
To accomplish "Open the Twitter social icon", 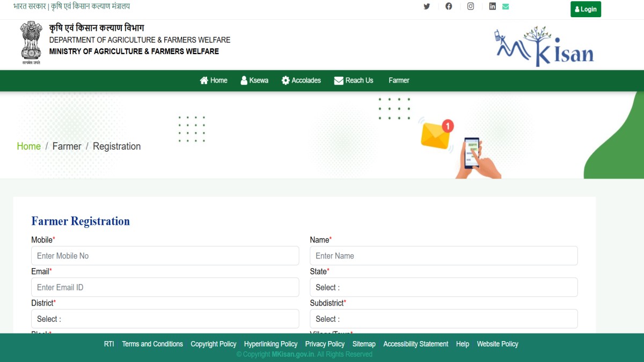I will 427,6.
